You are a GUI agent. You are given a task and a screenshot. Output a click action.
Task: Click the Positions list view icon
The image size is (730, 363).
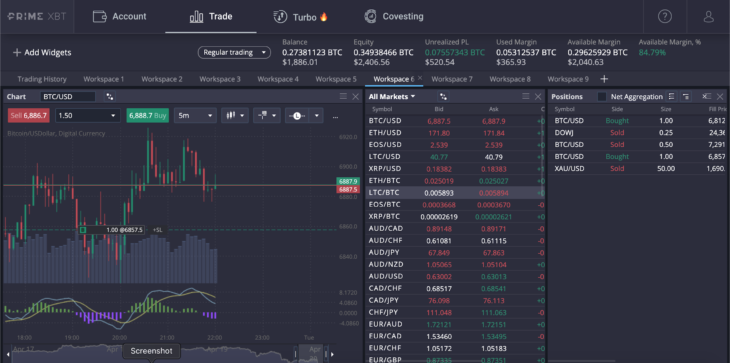(x=671, y=97)
